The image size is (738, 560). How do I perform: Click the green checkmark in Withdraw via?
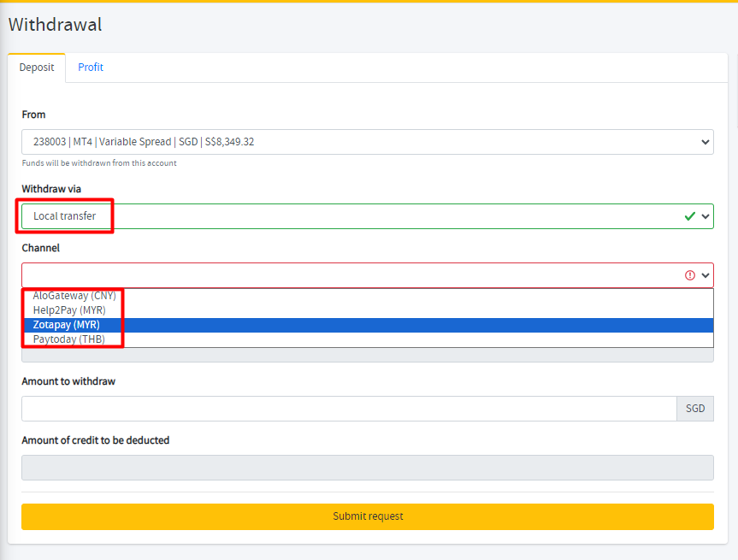[x=690, y=216]
